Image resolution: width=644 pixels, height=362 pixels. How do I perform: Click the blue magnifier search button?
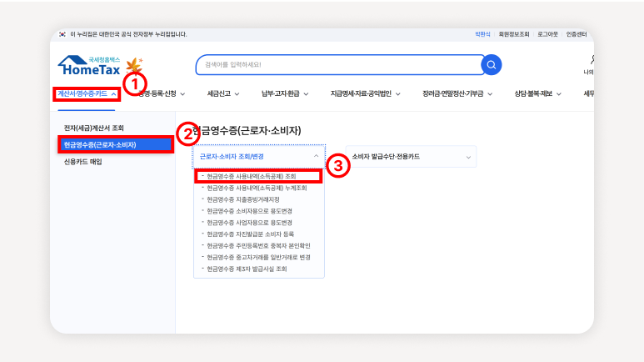pyautogui.click(x=492, y=64)
